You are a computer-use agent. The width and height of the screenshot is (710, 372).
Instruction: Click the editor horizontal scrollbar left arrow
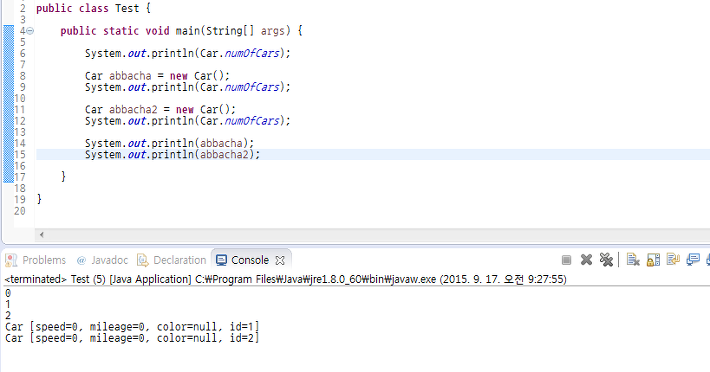coord(42,234)
